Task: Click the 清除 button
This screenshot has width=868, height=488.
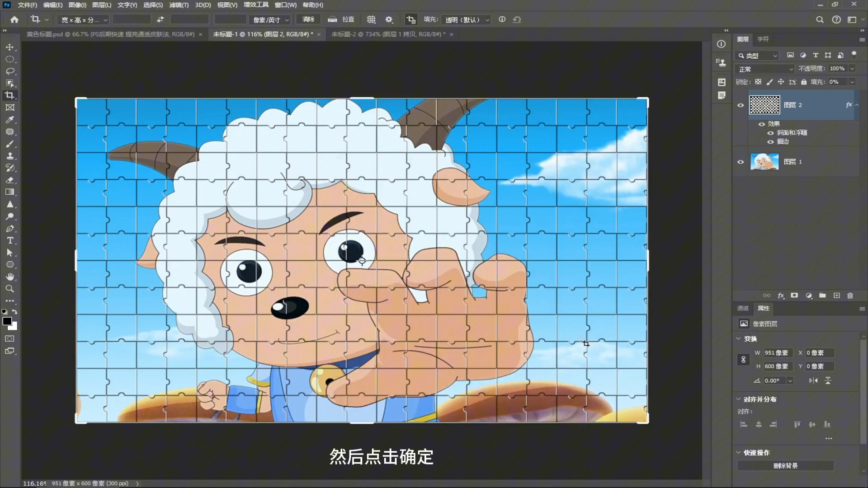Action: (308, 19)
